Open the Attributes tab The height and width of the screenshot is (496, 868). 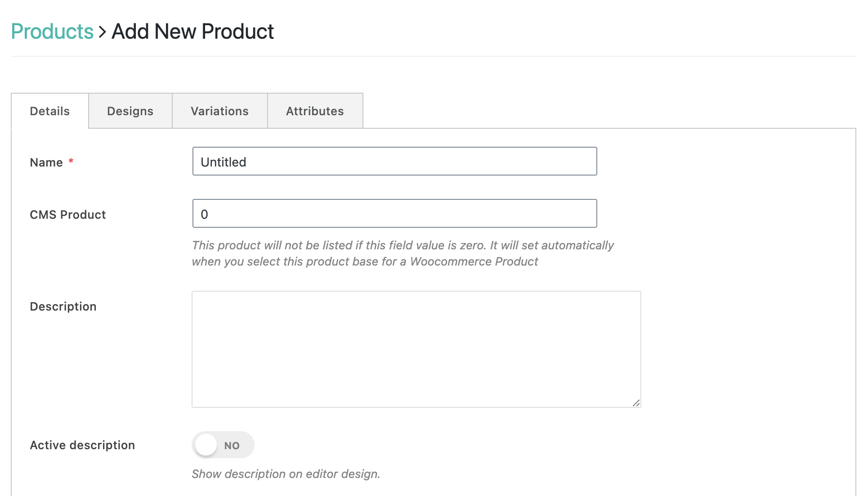(x=315, y=111)
